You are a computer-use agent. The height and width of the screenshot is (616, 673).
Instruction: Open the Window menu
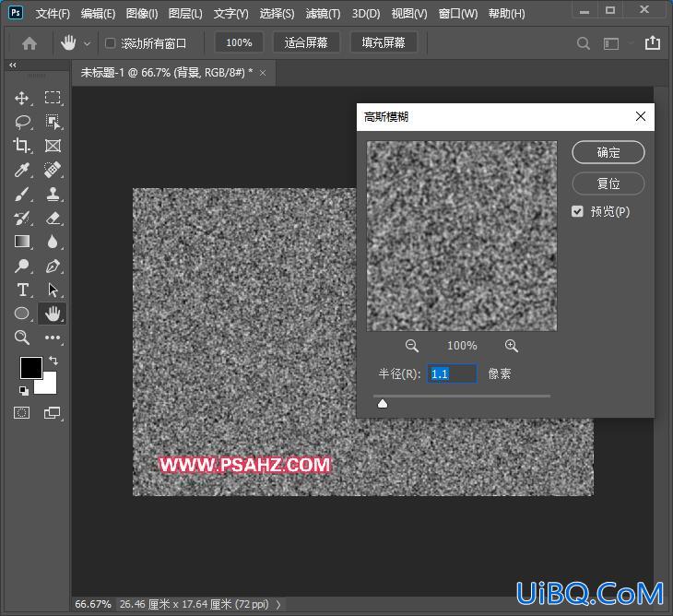458,14
